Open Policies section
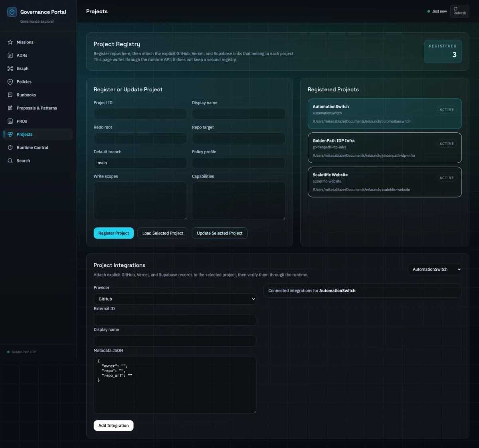The width and height of the screenshot is (479, 448). pos(38,82)
